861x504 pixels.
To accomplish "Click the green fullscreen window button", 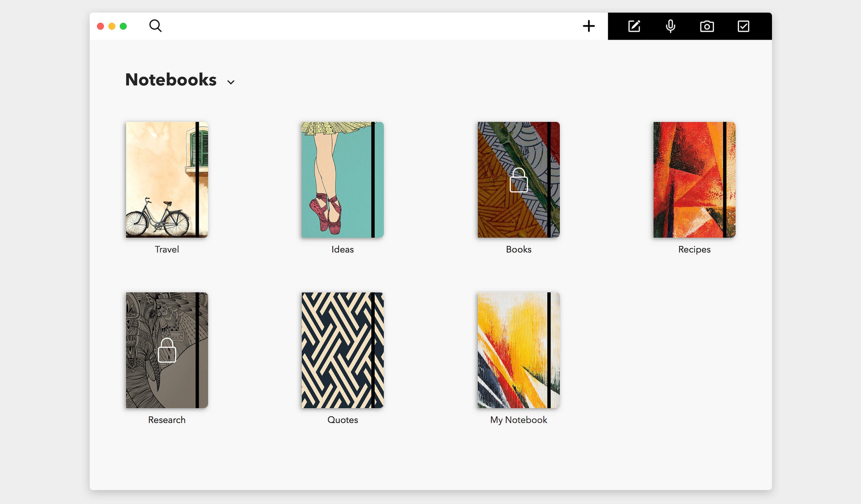I will (123, 26).
